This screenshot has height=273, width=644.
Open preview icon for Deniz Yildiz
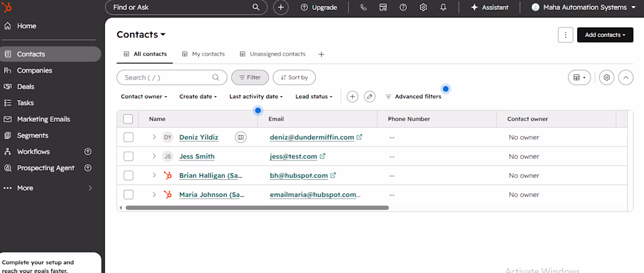(241, 137)
